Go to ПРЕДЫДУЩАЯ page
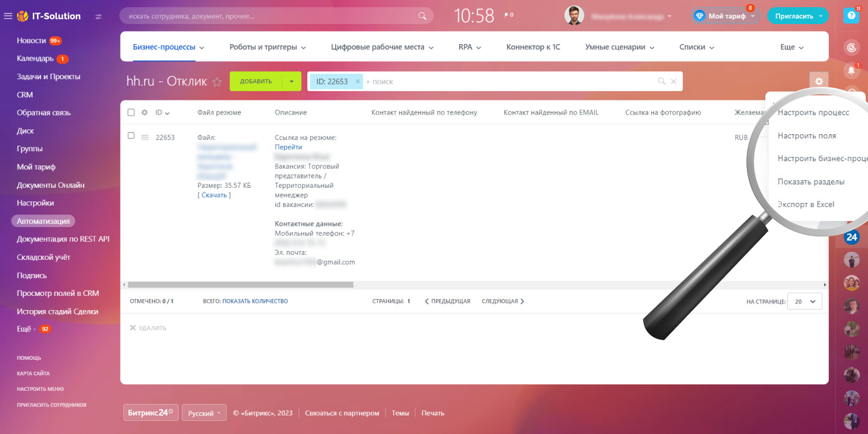 pyautogui.click(x=447, y=301)
